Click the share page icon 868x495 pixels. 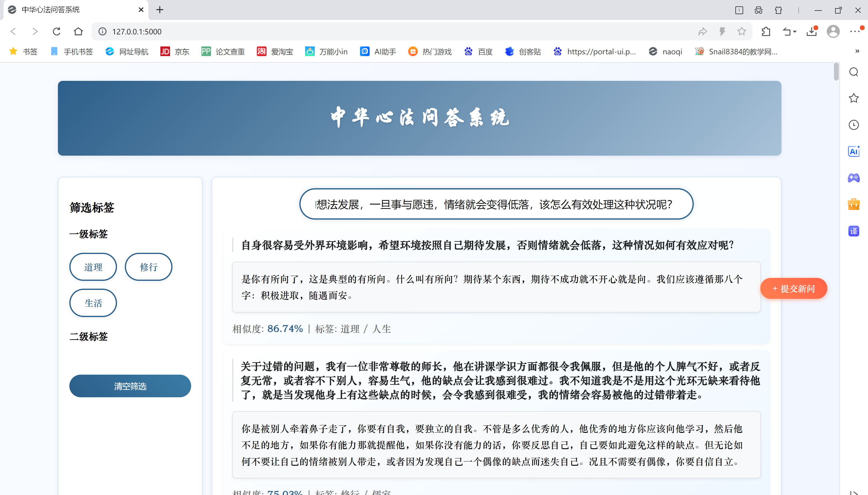(x=702, y=32)
